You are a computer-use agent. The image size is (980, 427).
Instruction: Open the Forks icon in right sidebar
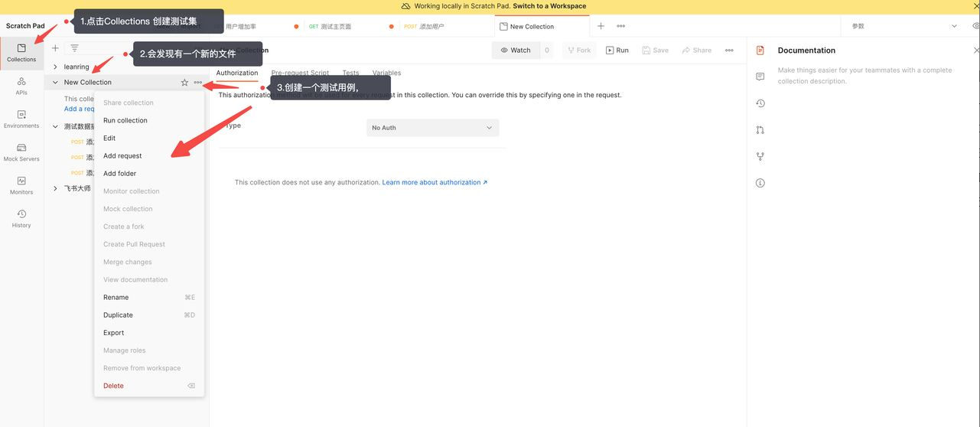760,157
